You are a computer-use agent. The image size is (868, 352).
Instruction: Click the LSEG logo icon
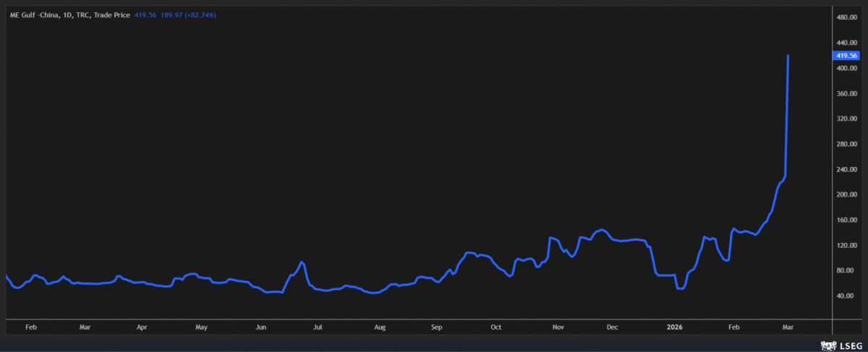pos(827,345)
